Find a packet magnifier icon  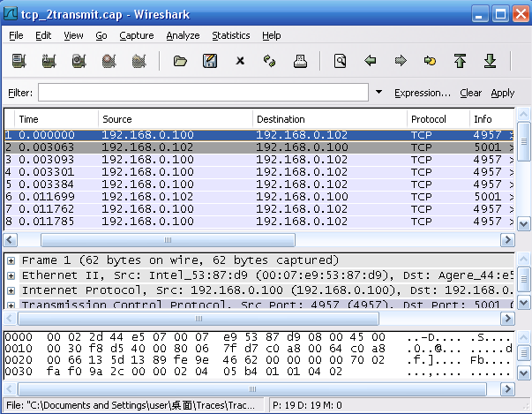pos(340,61)
